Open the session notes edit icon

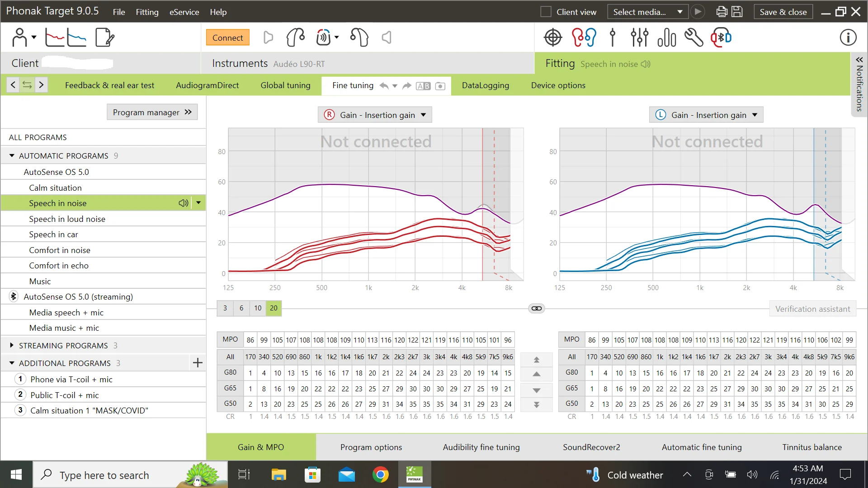pos(105,38)
